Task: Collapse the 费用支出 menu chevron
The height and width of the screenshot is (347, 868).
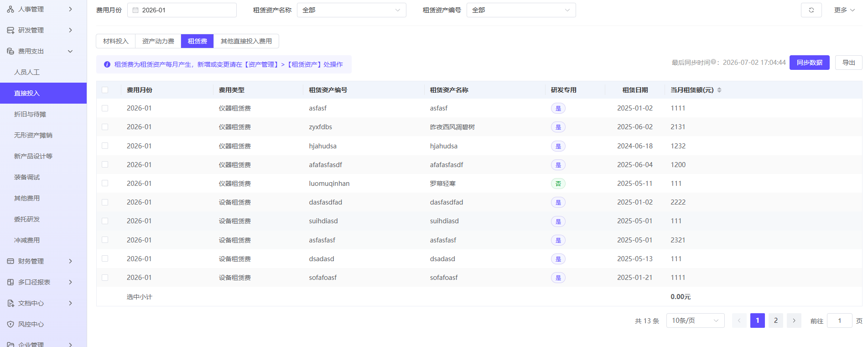Action: (70, 51)
